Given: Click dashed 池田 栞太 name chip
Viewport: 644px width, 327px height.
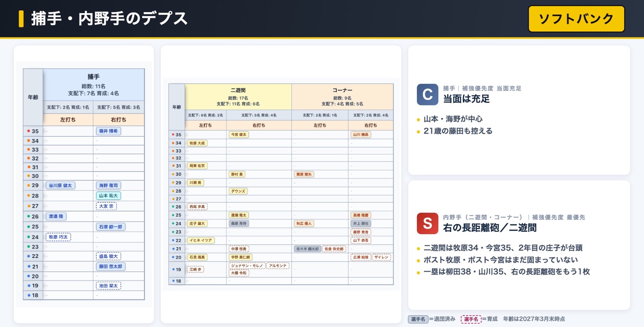Looking at the screenshot, I should tap(108, 285).
